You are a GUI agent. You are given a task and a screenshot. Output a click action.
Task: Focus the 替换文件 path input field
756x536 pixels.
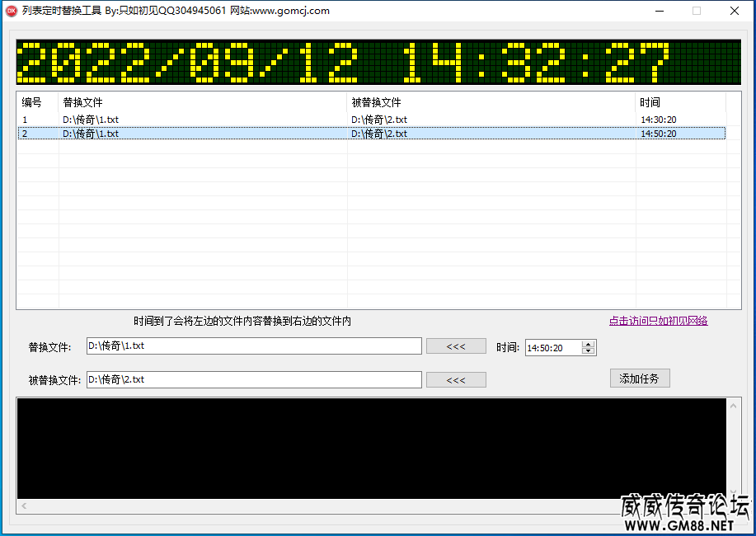[x=254, y=346]
